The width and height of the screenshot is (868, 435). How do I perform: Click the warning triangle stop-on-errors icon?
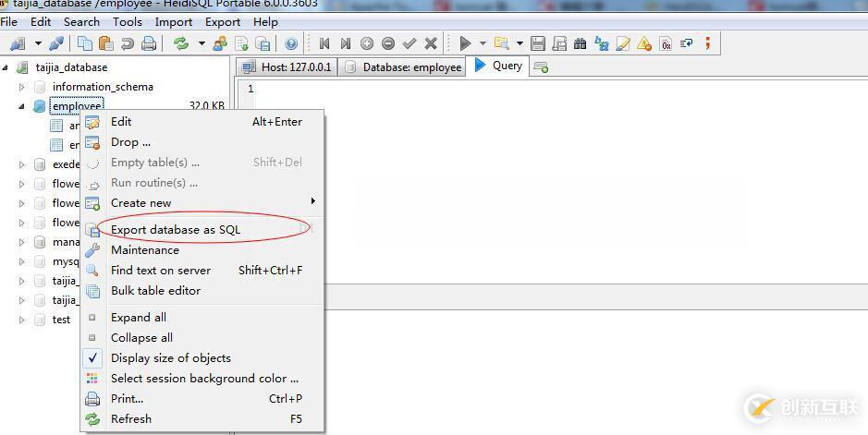tap(644, 43)
